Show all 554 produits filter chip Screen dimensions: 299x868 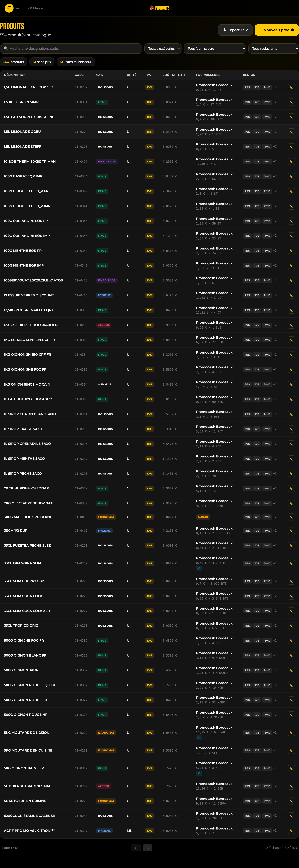pyautogui.click(x=13, y=62)
